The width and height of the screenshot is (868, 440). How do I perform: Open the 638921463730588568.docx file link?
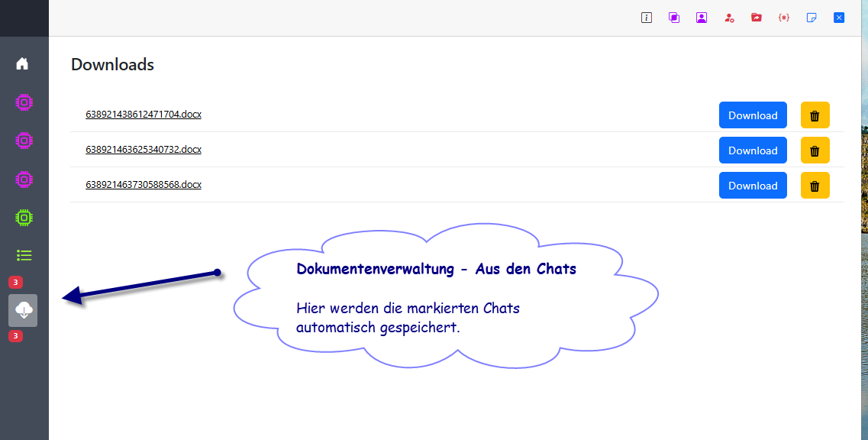pos(144,184)
